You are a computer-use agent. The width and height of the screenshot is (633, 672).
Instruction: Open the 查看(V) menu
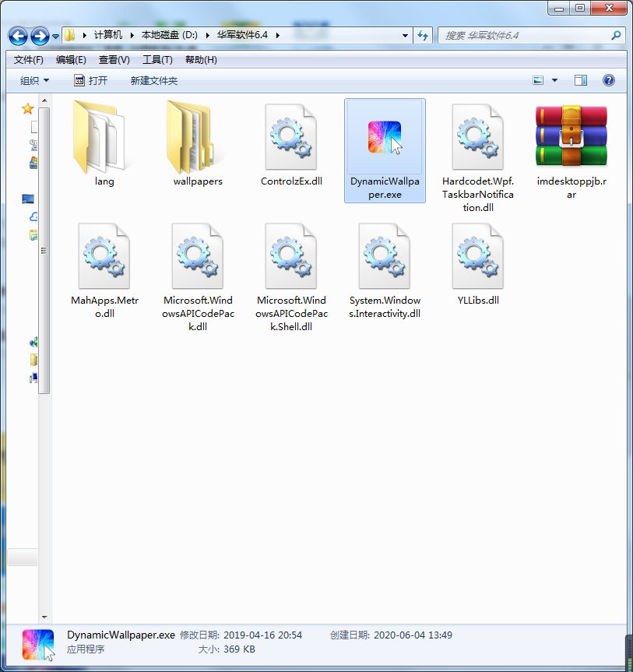[114, 60]
